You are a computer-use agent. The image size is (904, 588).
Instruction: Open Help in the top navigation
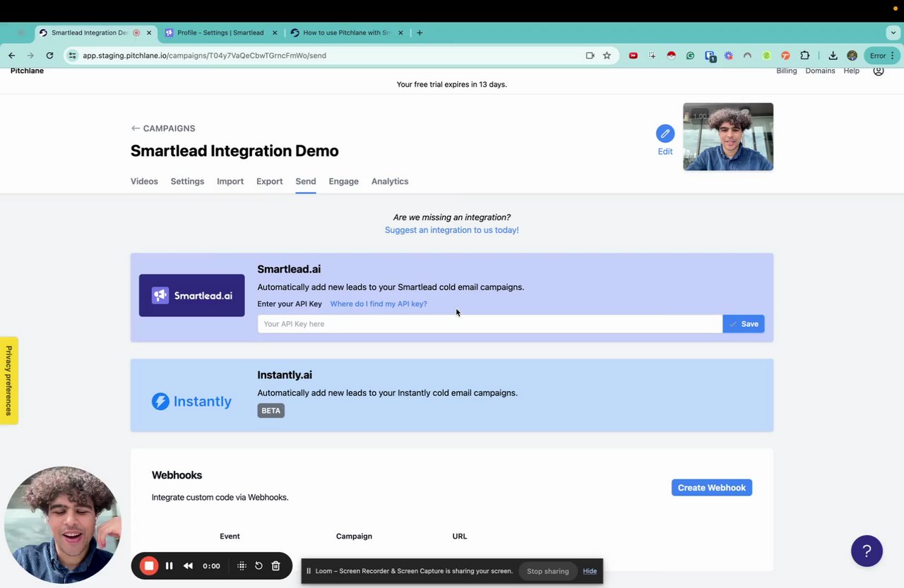coord(852,71)
